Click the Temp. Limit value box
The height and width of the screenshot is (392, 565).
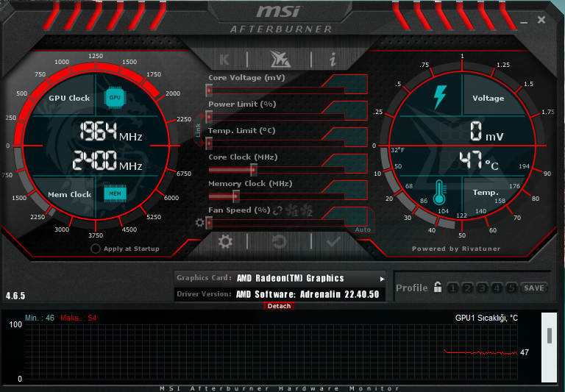click(348, 137)
